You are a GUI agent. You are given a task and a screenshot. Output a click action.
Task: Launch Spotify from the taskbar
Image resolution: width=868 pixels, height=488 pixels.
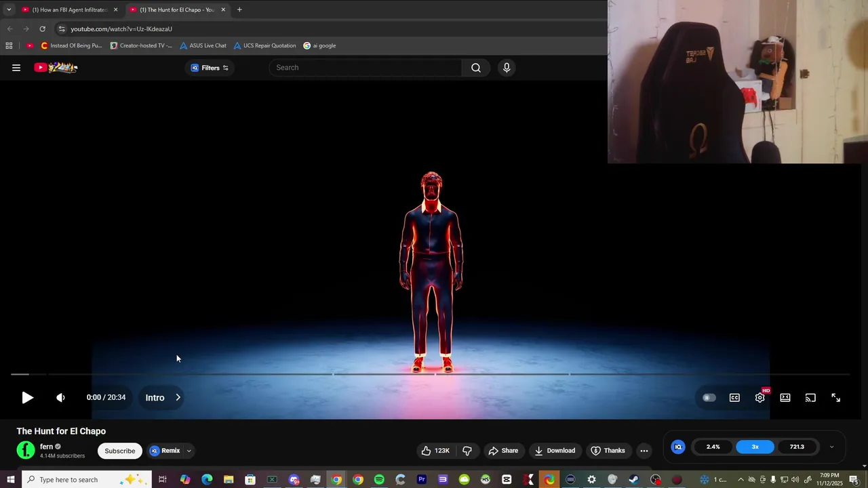pos(379,480)
